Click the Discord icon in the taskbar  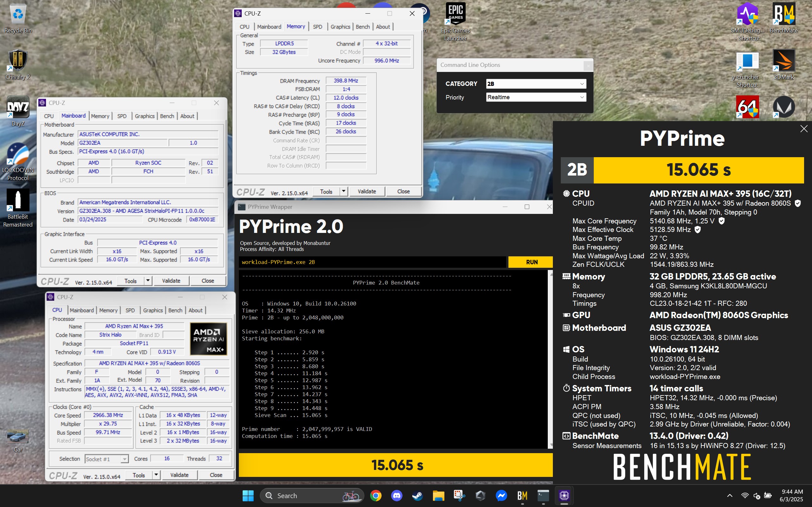pos(396,495)
